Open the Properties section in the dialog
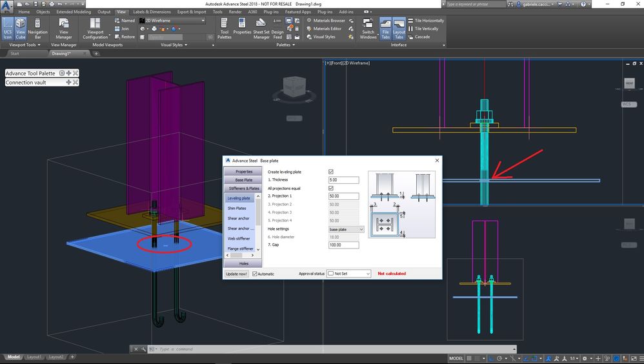This screenshot has width=644, height=364. (x=243, y=172)
